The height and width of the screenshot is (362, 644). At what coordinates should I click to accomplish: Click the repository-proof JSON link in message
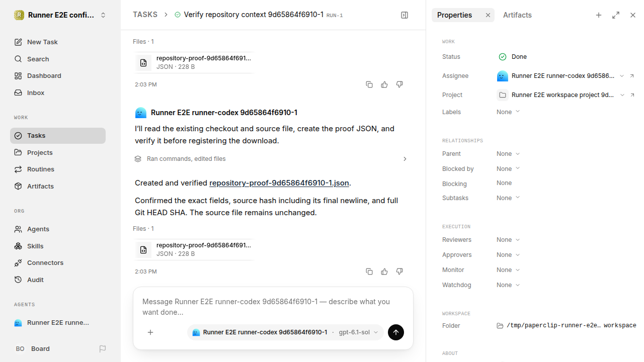click(x=279, y=183)
